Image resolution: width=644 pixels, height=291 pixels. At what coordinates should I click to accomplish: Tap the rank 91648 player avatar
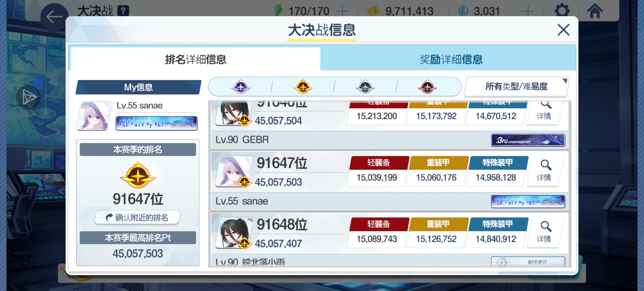[x=234, y=233]
